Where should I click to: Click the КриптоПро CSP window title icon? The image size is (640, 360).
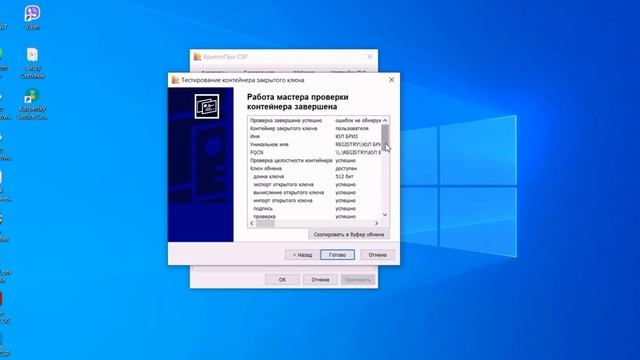tap(198, 57)
